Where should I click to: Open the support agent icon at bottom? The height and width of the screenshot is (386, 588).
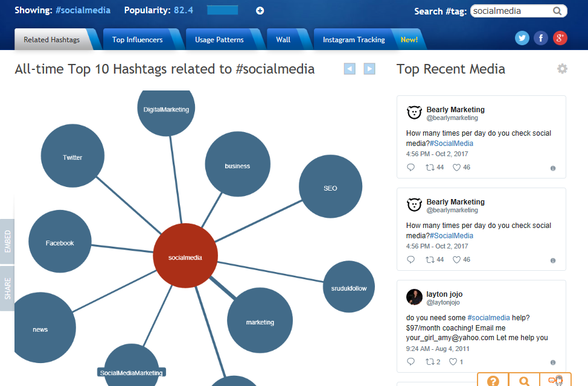pyautogui.click(x=555, y=381)
